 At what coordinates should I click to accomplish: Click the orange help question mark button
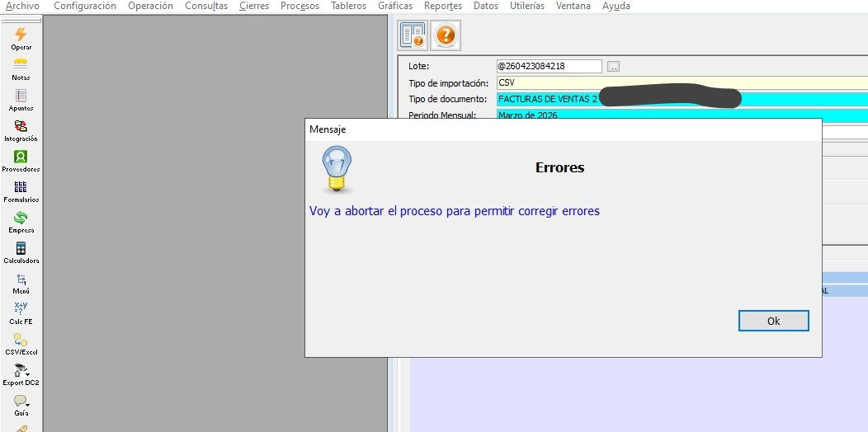(446, 35)
